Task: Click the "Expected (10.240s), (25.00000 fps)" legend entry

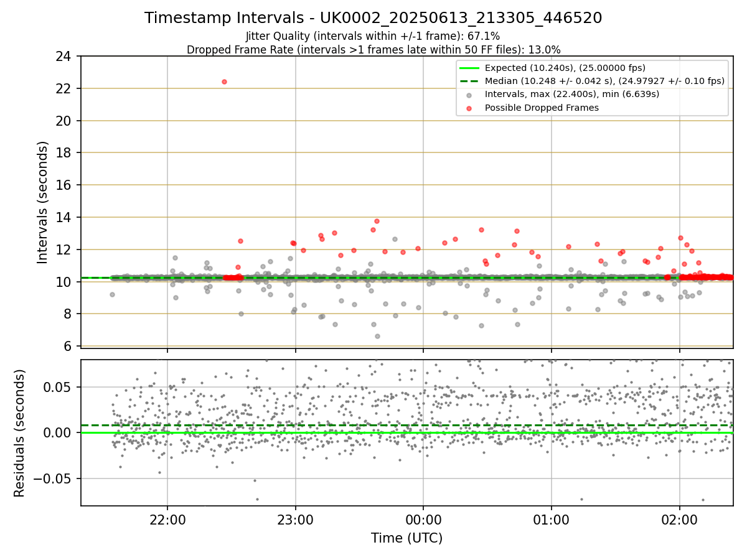Action: coord(565,68)
